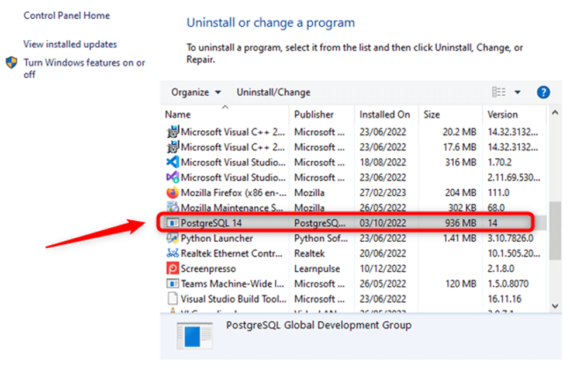
Task: Click the Uninstall/Change toolbar button
Action: point(273,92)
